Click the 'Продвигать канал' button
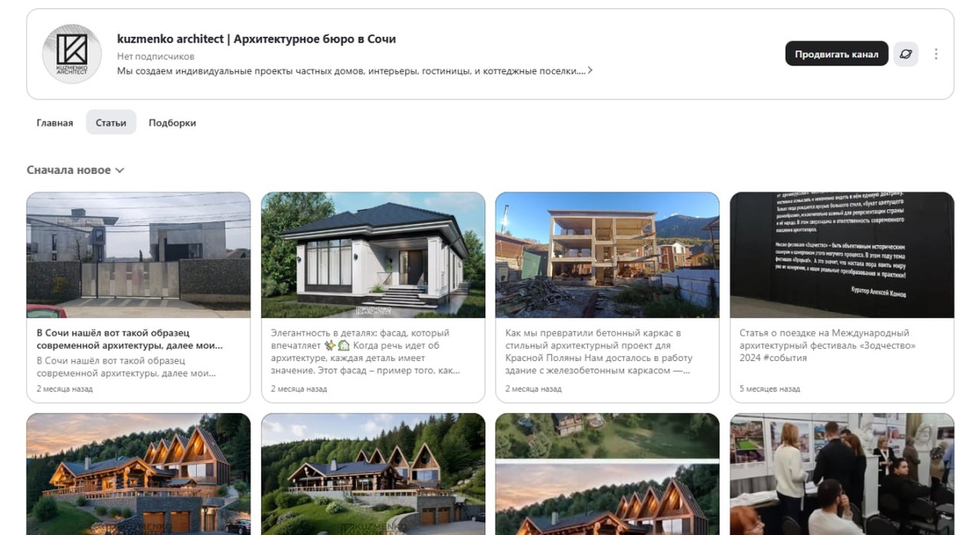Image resolution: width=980 pixels, height=535 pixels. (836, 54)
